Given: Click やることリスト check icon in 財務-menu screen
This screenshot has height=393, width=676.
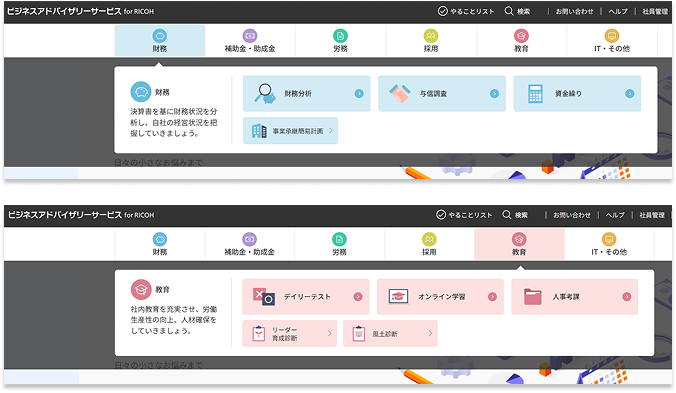Looking at the screenshot, I should coord(442,11).
